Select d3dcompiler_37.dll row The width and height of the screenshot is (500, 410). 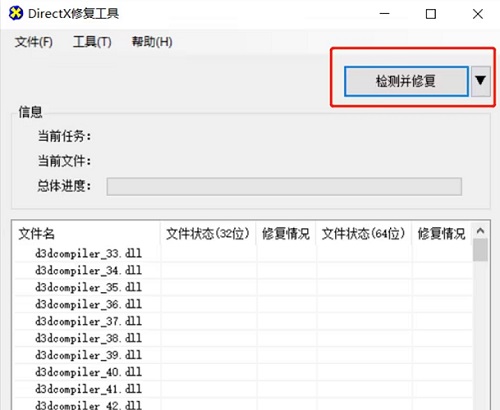(x=243, y=321)
